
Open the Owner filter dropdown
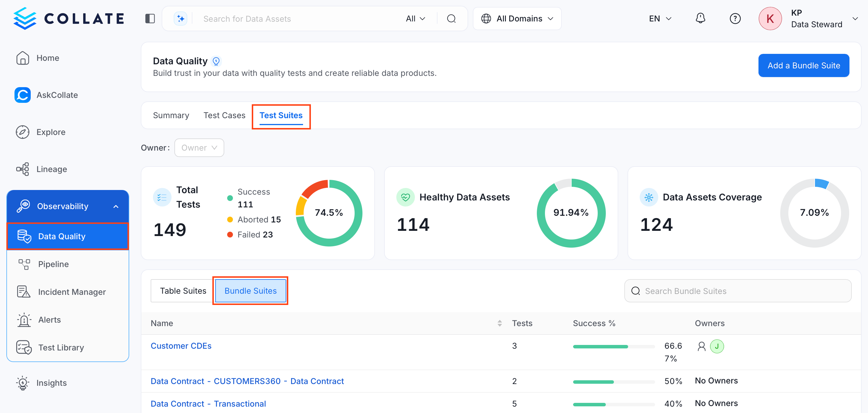pos(199,148)
